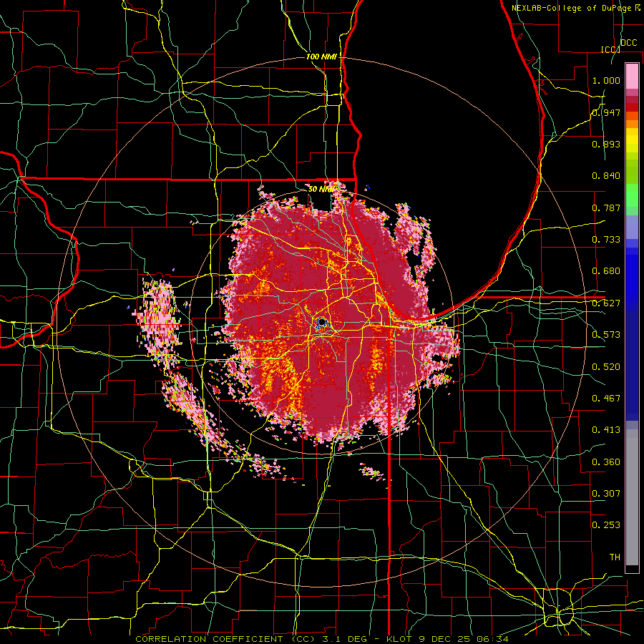Image resolution: width=644 pixels, height=644 pixels.
Task: Select the 0.733 legend value
Action: (606, 240)
